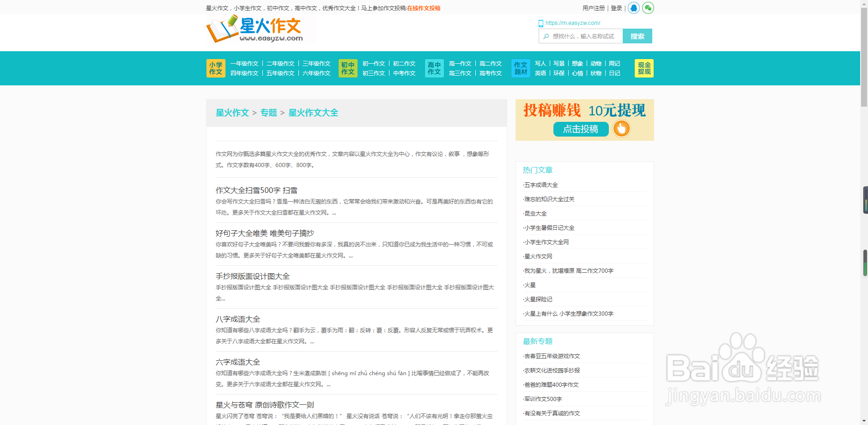Open the hot article 五字成语大全
This screenshot has height=425, width=868.
pyautogui.click(x=540, y=185)
